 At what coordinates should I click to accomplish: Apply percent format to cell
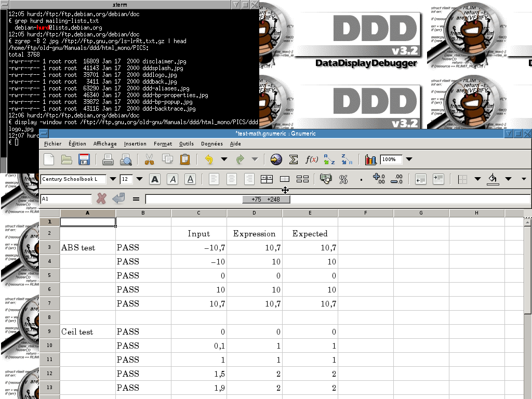click(343, 179)
